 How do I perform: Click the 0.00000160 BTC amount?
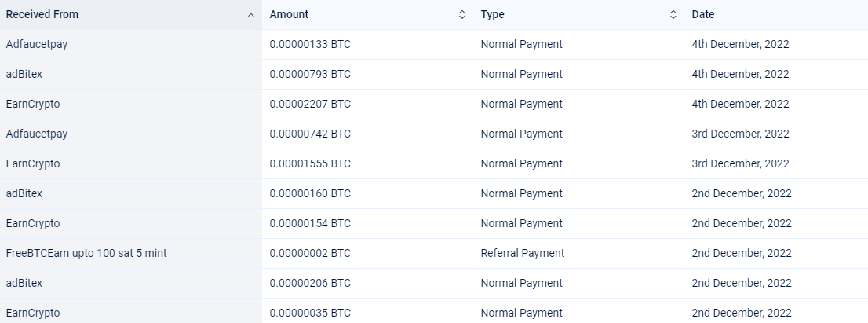[310, 193]
